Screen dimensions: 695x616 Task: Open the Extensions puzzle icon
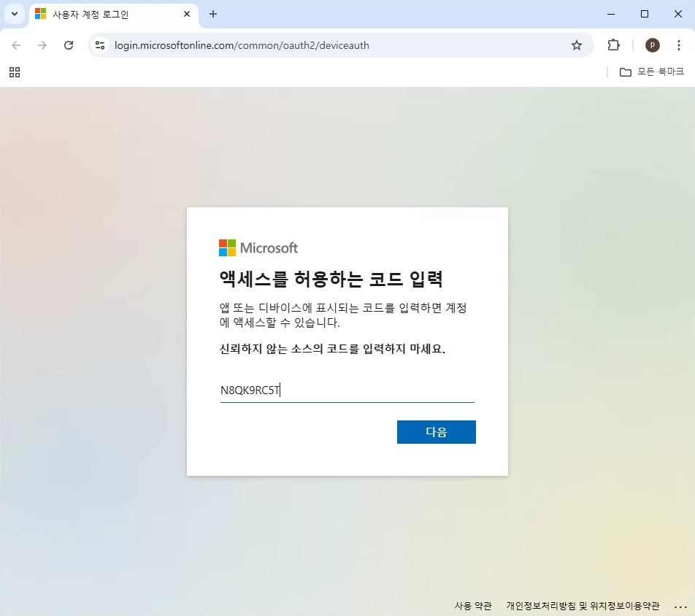click(x=613, y=45)
